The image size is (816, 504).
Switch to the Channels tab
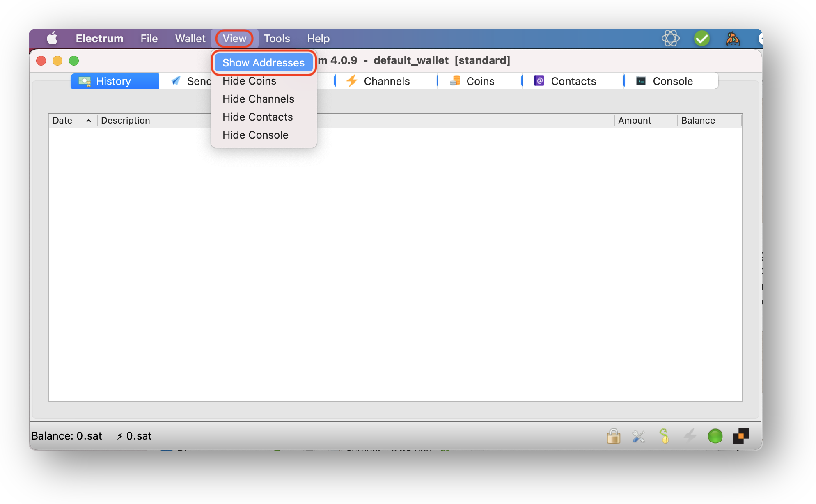coord(386,81)
